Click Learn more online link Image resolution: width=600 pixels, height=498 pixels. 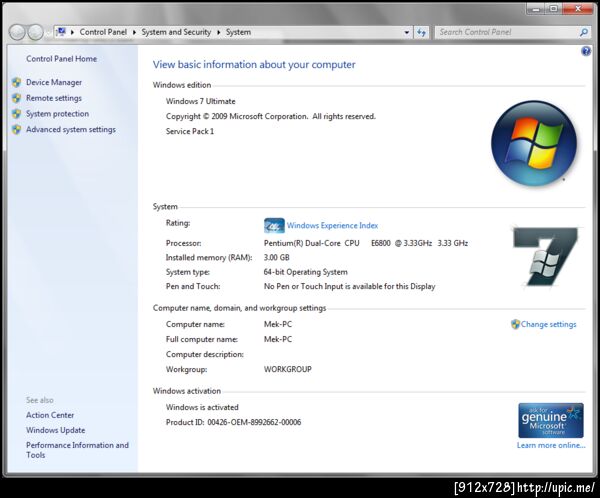point(551,445)
